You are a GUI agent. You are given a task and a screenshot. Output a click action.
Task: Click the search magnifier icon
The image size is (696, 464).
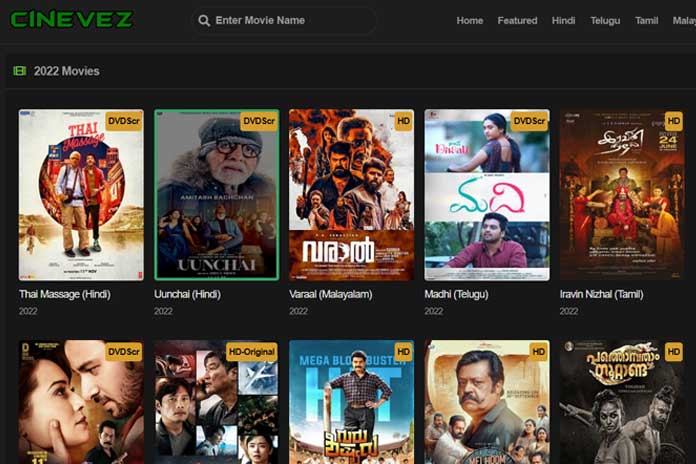(204, 20)
